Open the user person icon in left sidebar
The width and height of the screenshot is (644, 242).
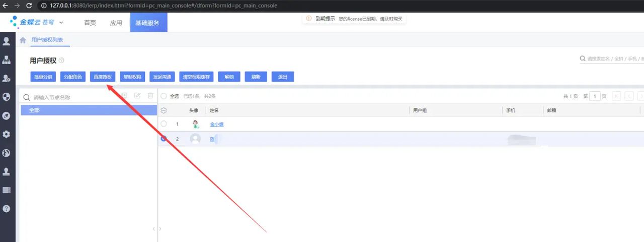(x=7, y=41)
